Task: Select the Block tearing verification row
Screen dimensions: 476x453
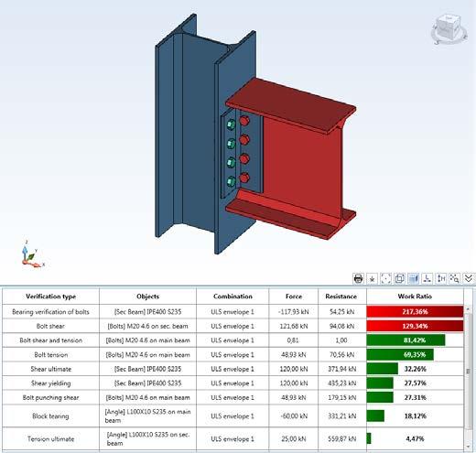Action: click(x=233, y=416)
